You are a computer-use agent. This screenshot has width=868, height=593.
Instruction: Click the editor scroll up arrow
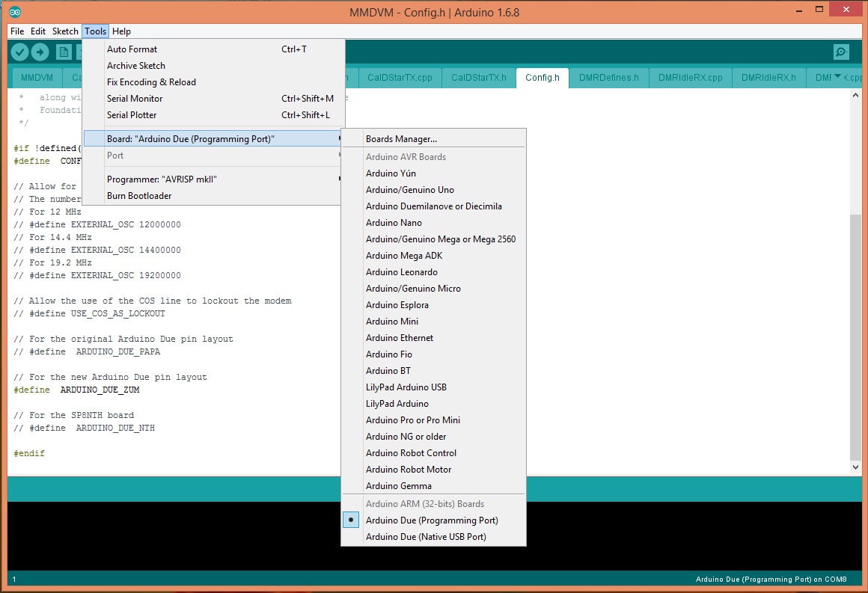click(855, 95)
